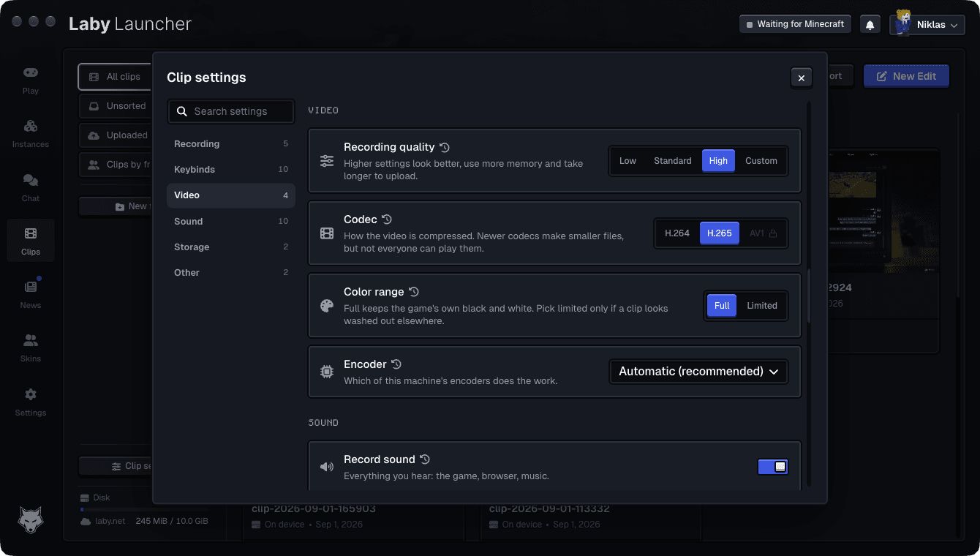
Task: Set recording quality to Standard
Action: click(x=673, y=161)
